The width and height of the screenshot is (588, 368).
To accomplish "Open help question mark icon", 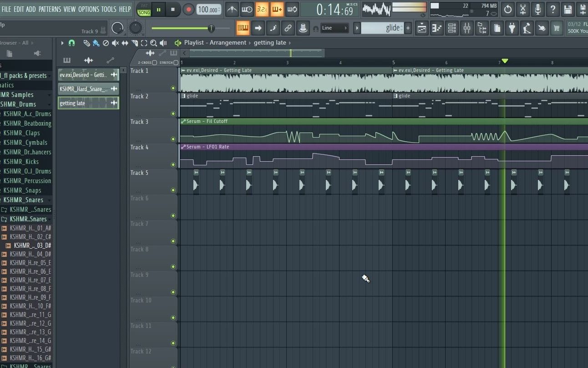I will tap(553, 9).
